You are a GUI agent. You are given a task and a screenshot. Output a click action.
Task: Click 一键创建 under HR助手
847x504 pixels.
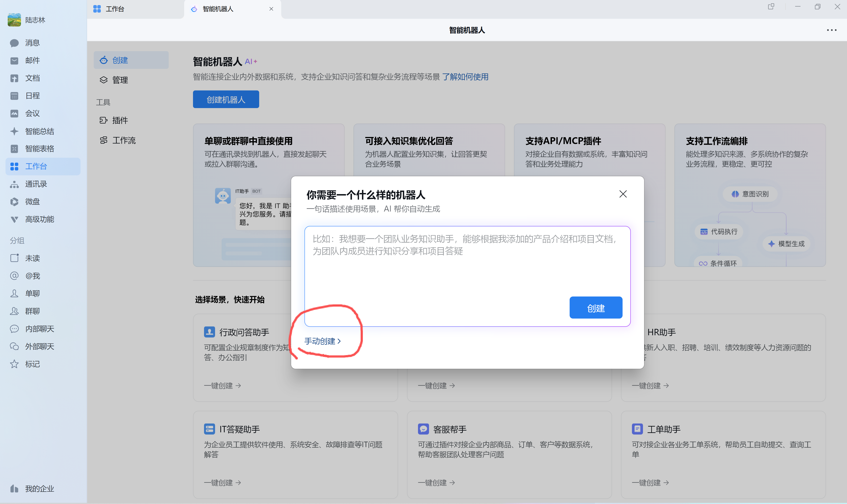coord(650,386)
